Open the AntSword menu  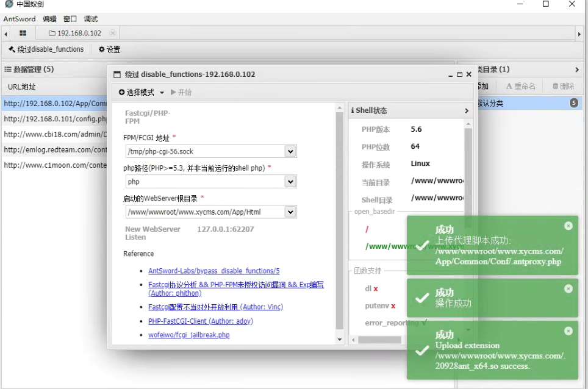[20, 19]
